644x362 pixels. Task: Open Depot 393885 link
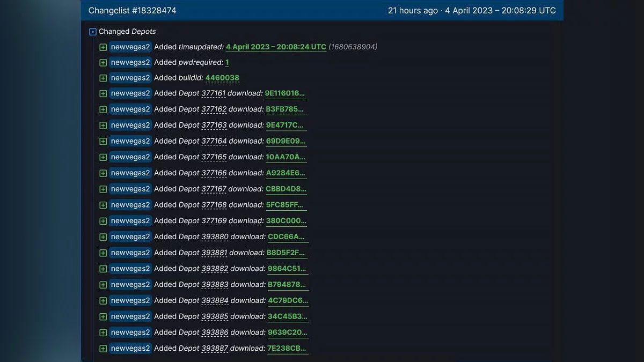tap(215, 316)
